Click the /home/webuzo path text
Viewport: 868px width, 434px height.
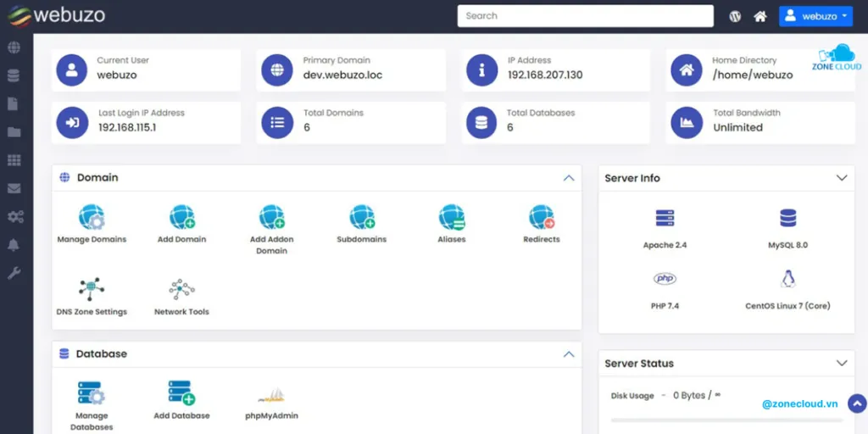tap(753, 75)
